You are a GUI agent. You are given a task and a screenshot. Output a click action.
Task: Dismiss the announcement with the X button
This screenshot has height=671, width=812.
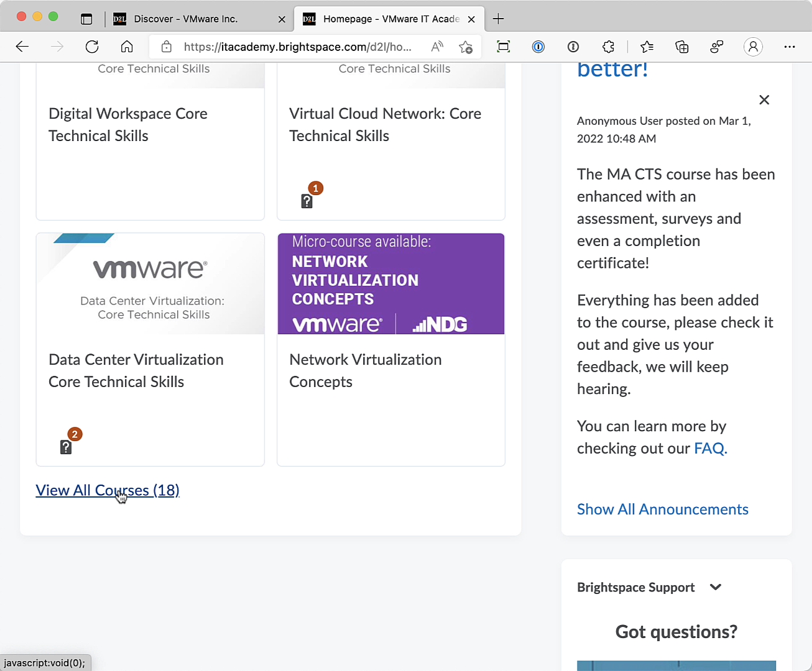click(x=764, y=100)
